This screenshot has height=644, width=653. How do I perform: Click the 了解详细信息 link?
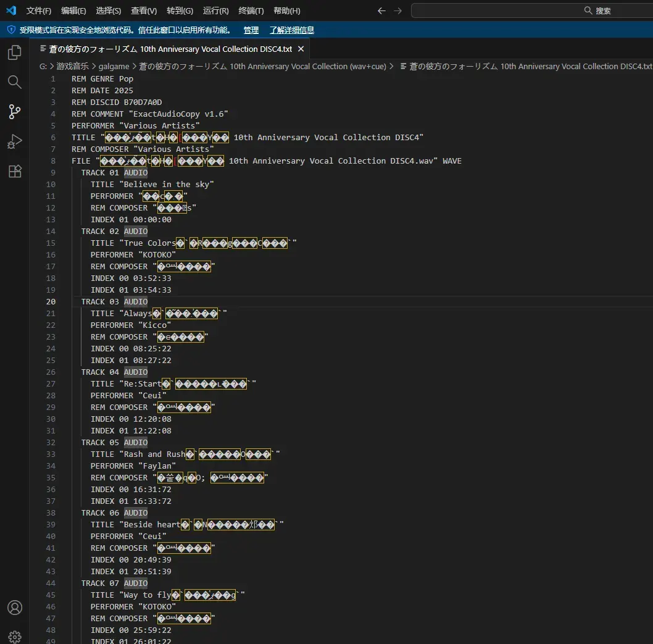(x=291, y=30)
